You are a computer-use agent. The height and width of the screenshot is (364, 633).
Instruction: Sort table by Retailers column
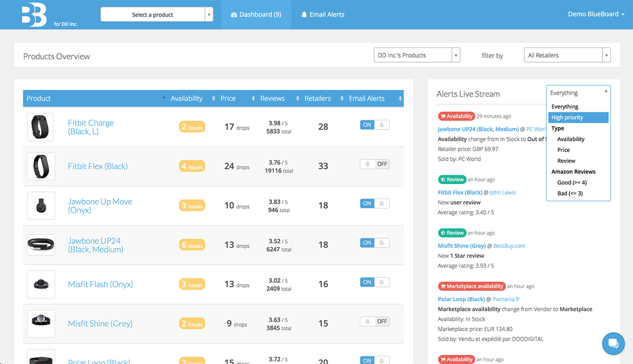tap(322, 98)
